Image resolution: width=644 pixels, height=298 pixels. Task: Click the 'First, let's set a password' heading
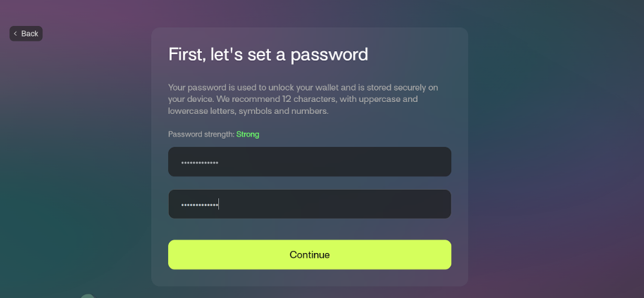268,55
